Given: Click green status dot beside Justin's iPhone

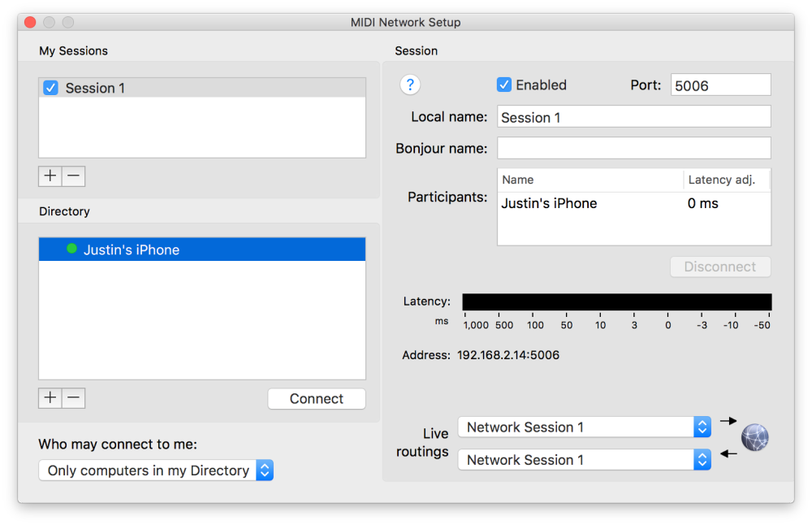Looking at the screenshot, I should 71,249.
